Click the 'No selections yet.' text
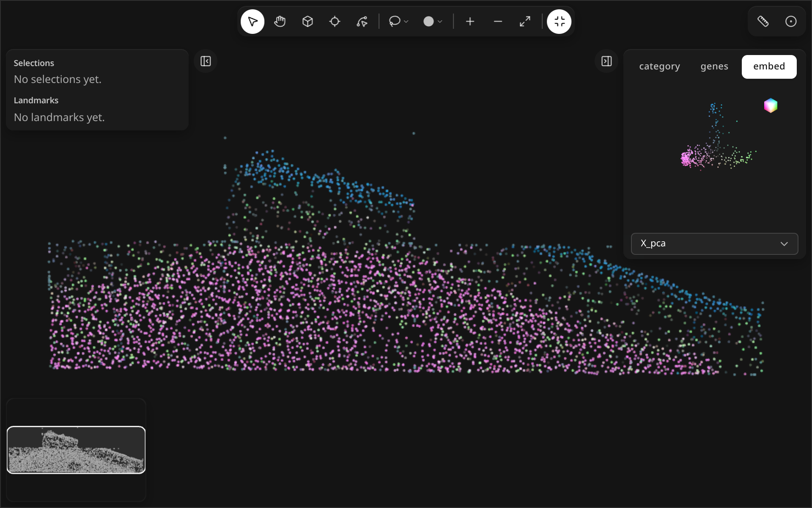This screenshot has height=508, width=812. pos(58,79)
